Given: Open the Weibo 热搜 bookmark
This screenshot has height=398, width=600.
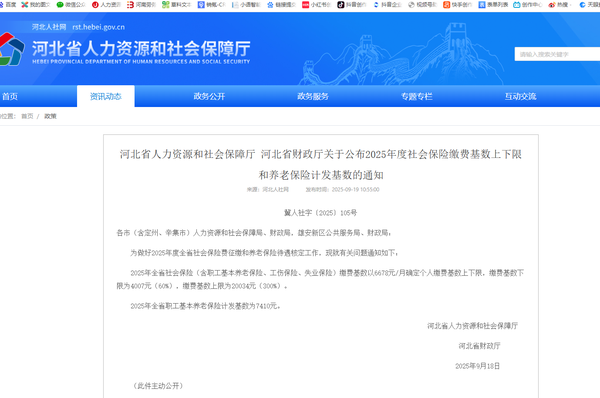Looking at the screenshot, I should (x=560, y=5).
